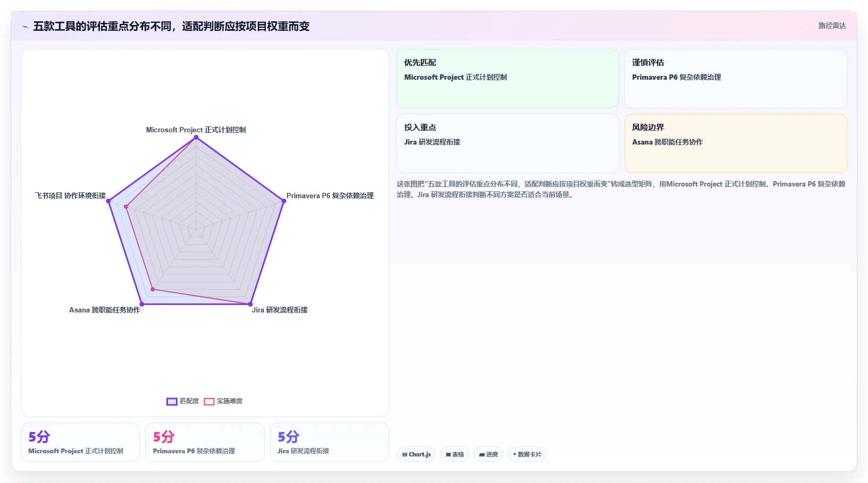Open the 投入重点 card
Viewport: 868px width, 483px height.
508,143
